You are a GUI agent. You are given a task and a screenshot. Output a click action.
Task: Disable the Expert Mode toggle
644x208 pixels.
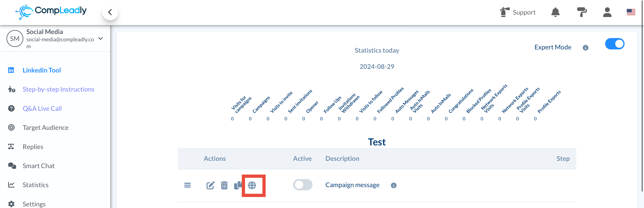(x=614, y=44)
